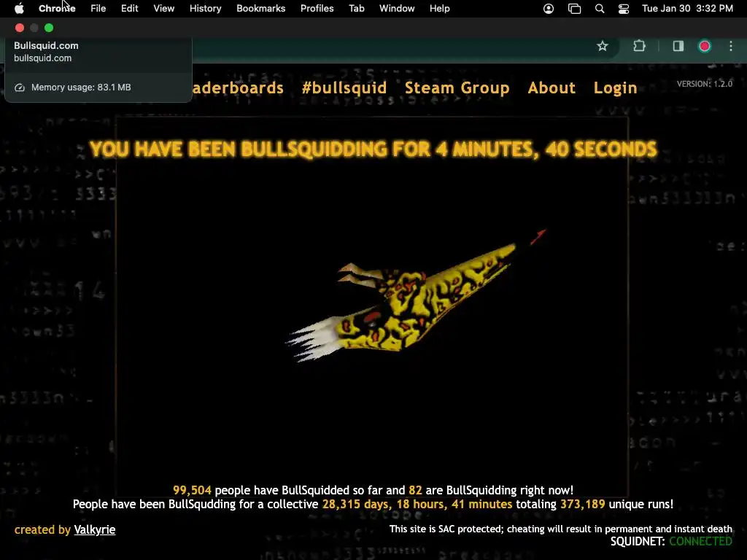The height and width of the screenshot is (560, 747).
Task: Open the #bullsquid nav link
Action: (344, 87)
